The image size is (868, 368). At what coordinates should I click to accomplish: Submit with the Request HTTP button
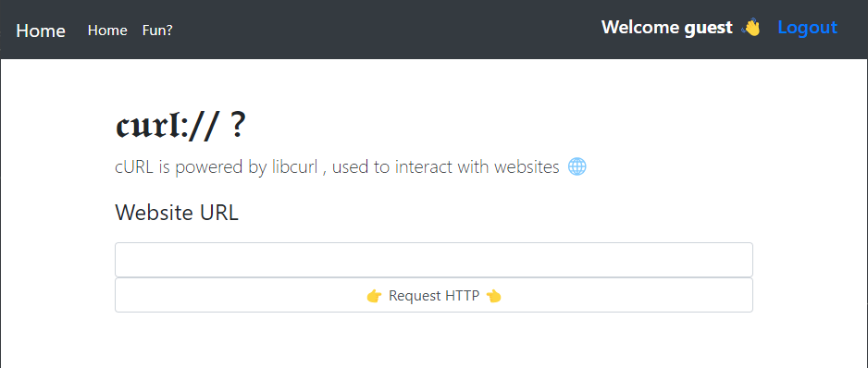pyautogui.click(x=434, y=295)
